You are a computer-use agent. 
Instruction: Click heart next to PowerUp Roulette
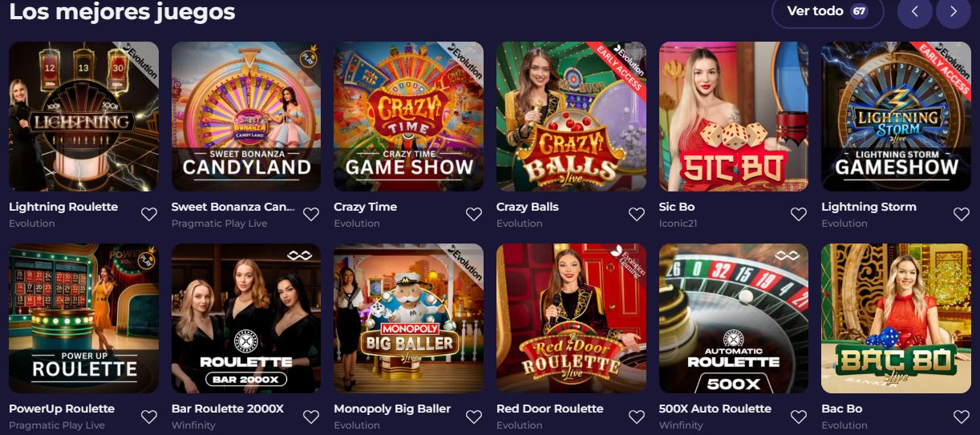(x=149, y=417)
